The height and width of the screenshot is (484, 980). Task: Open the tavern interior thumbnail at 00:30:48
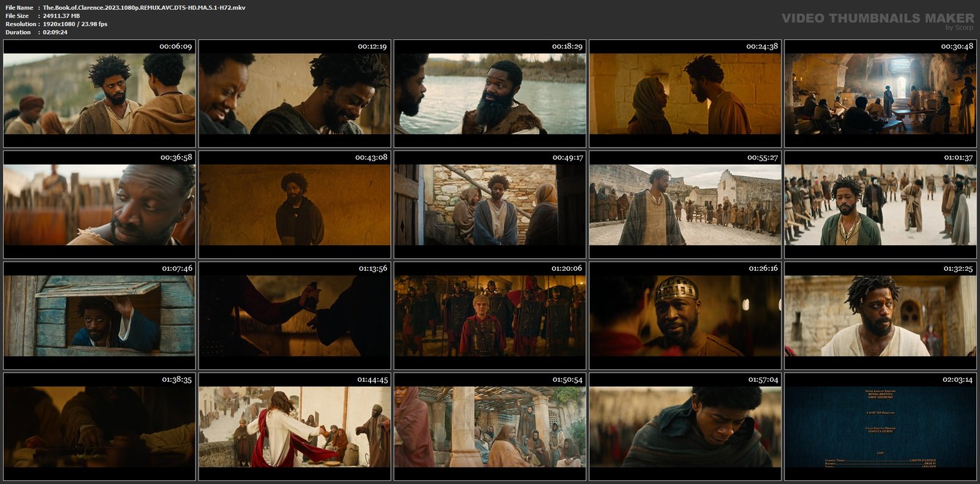click(881, 94)
